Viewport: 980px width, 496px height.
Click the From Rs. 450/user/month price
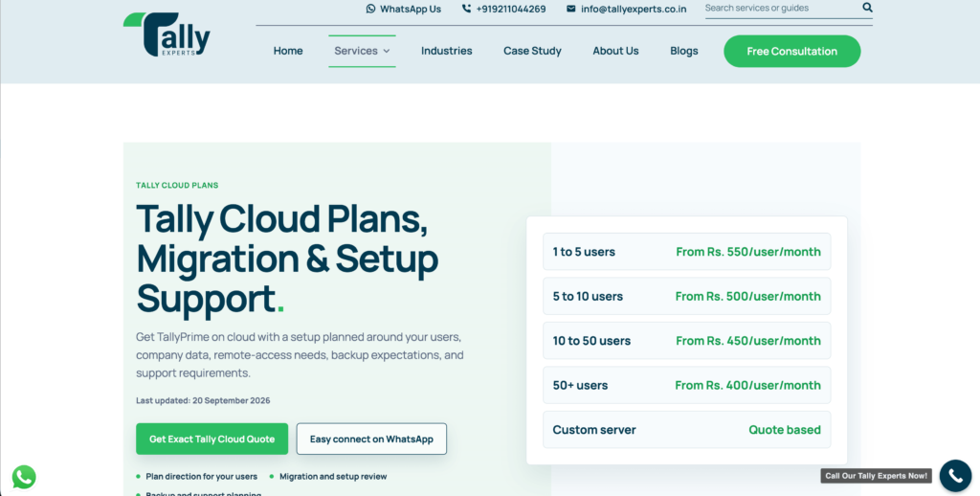pos(748,340)
